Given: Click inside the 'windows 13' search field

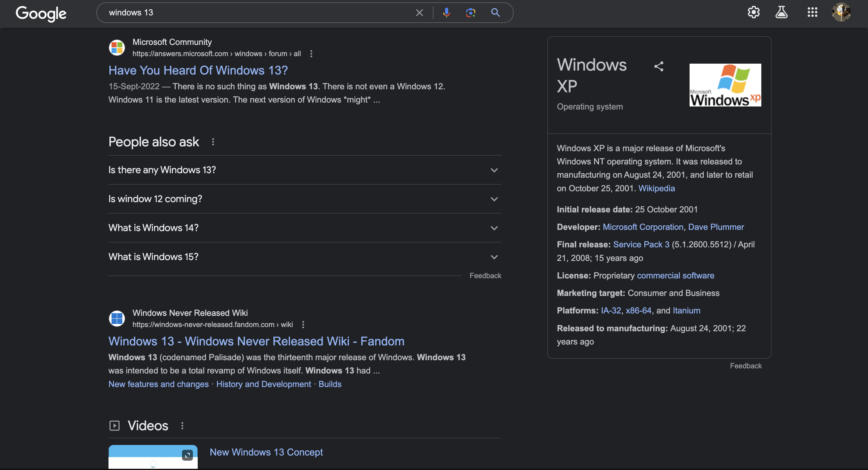Looking at the screenshot, I should (x=256, y=13).
